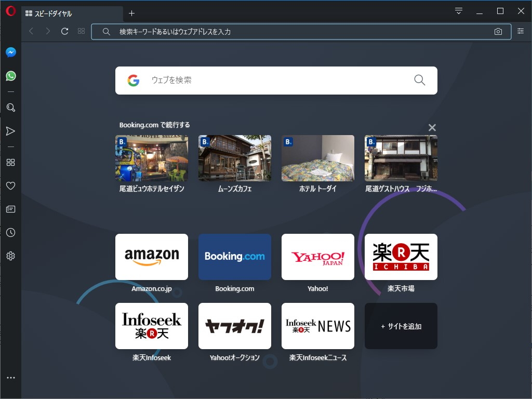Open Opera settings with the gear icon

pos(10,256)
